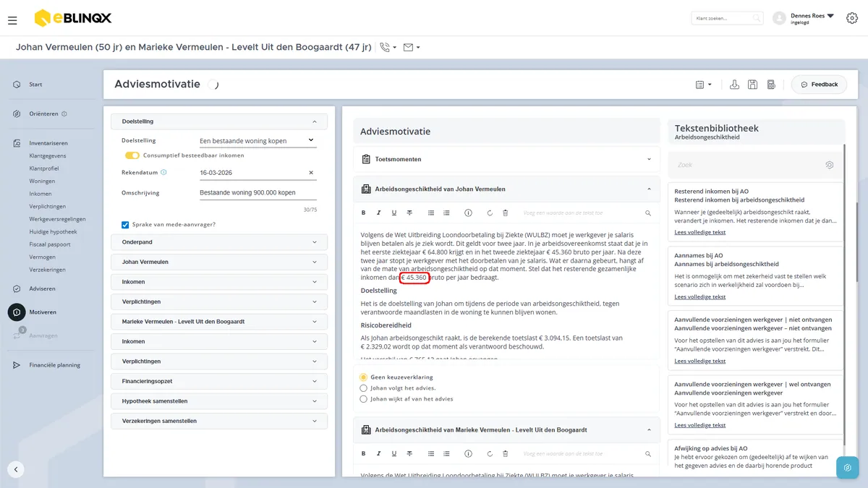Select Johan volgt het advies radio option
Screen dimensions: 868x488
coord(363,388)
